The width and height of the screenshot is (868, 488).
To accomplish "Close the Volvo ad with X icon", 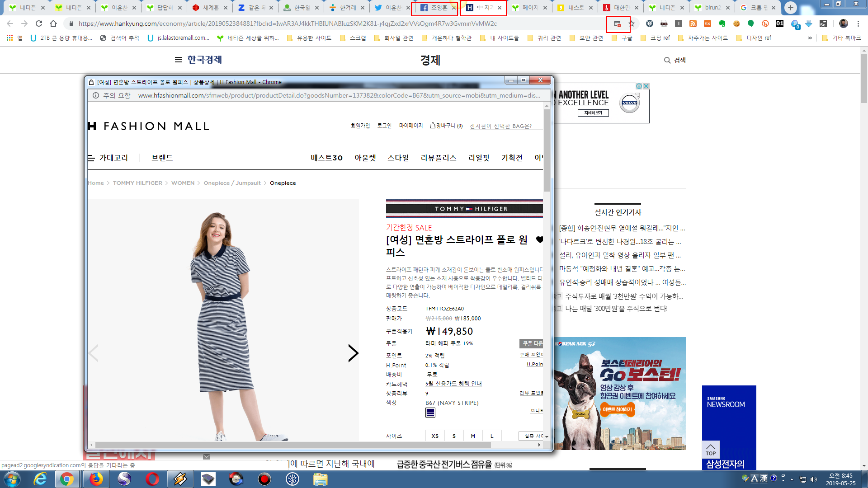I will [646, 86].
